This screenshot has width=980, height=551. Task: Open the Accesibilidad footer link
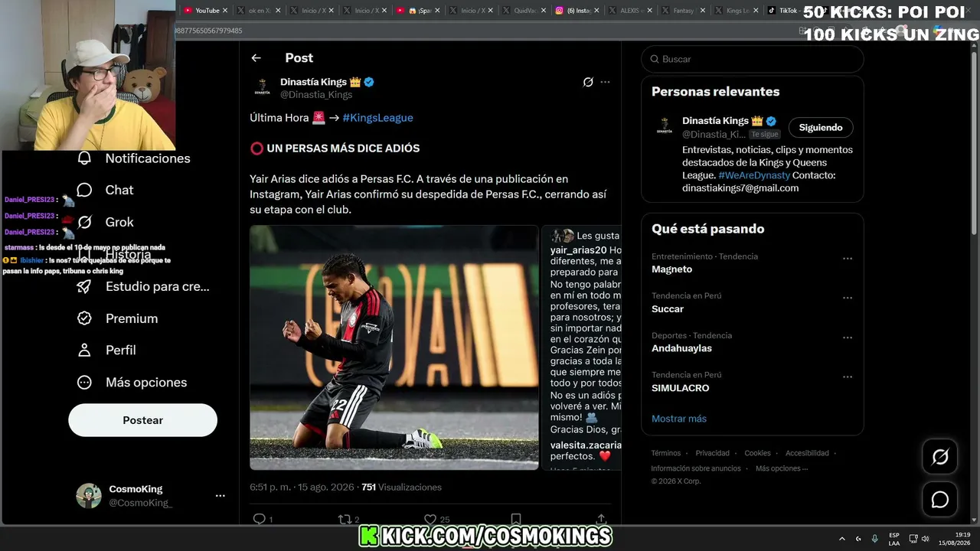(807, 453)
